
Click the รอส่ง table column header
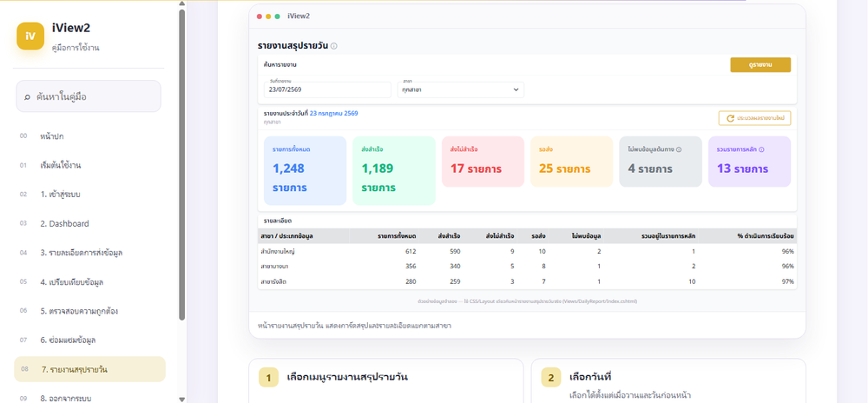pyautogui.click(x=539, y=236)
